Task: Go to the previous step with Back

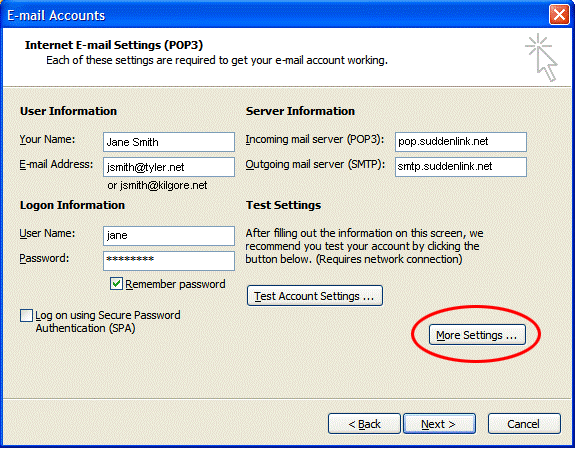Action: tap(364, 424)
